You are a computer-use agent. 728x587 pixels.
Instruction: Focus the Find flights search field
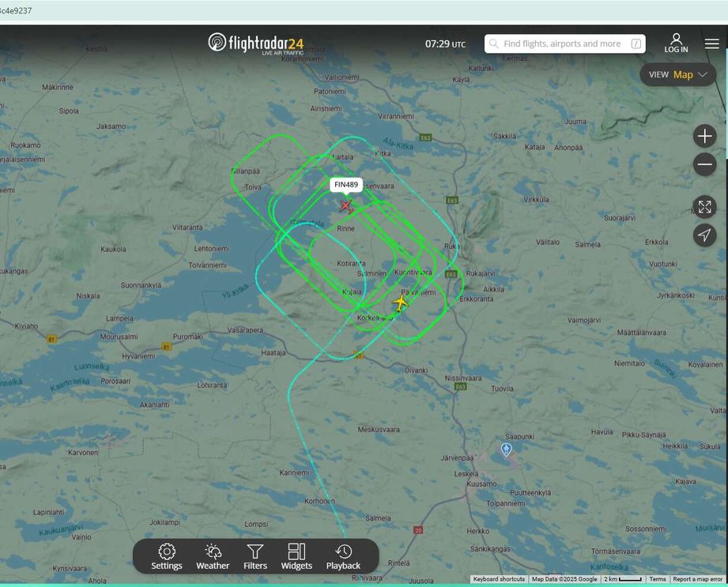point(564,43)
